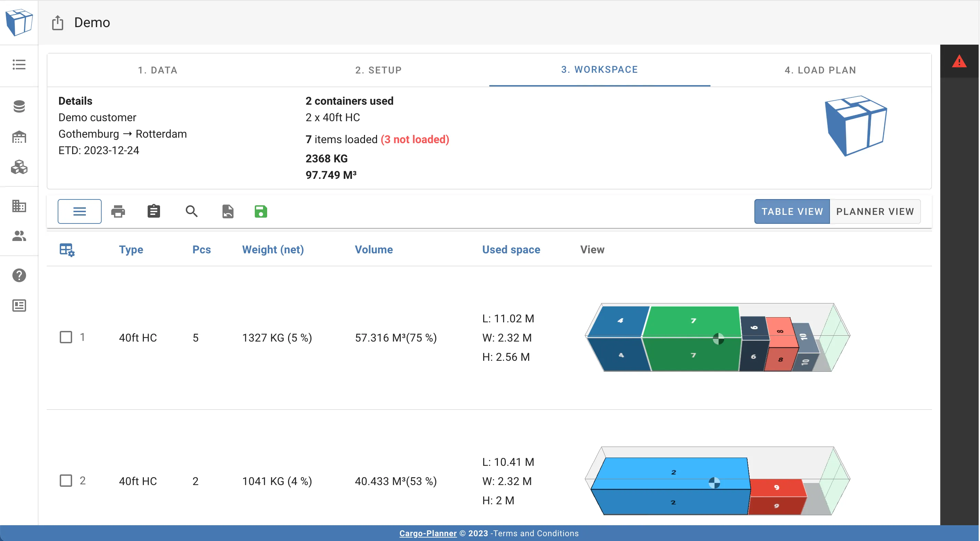
Task: Click the red warning triangle icon
Action: (x=959, y=61)
